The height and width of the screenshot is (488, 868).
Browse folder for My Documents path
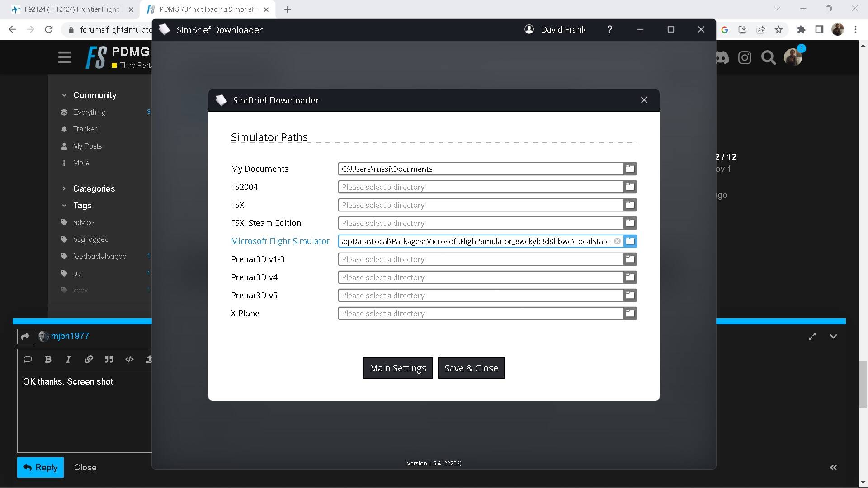(630, 169)
